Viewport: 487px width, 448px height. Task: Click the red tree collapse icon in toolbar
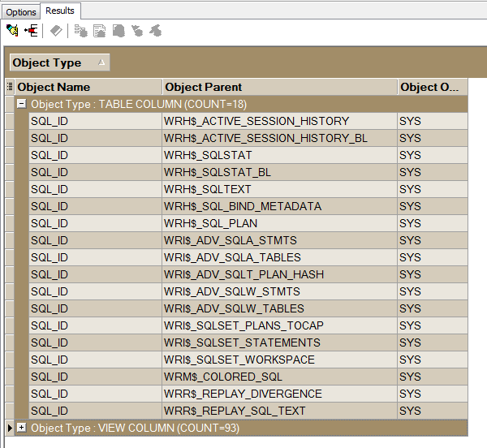tap(31, 31)
